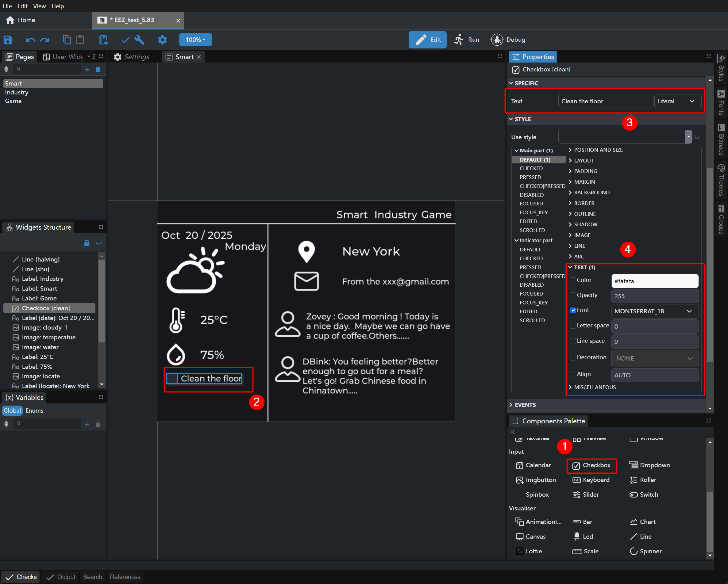
Task: Click the Run mode button
Action: pos(467,40)
